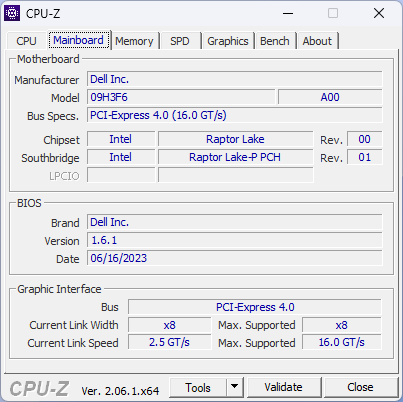Open the Memory tab
Image resolution: width=403 pixels, height=402 pixels.
(134, 41)
